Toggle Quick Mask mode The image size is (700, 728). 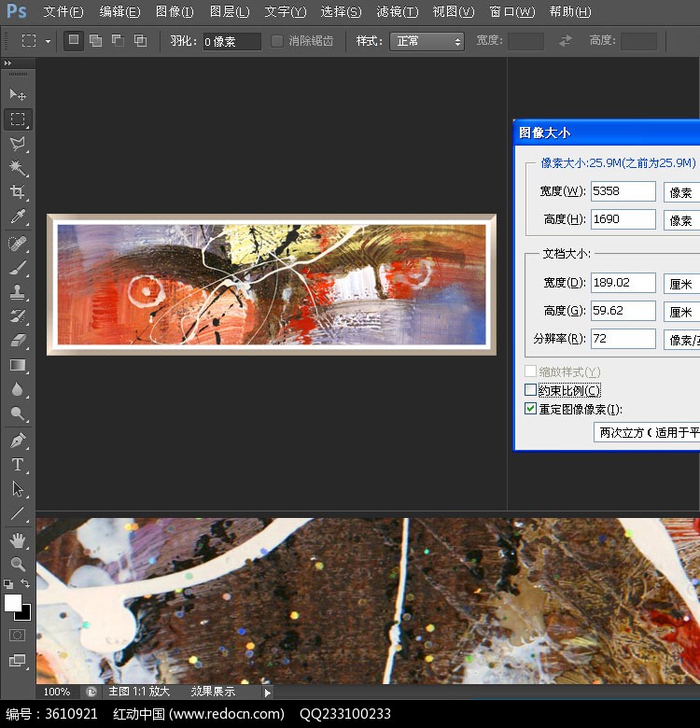[17, 636]
